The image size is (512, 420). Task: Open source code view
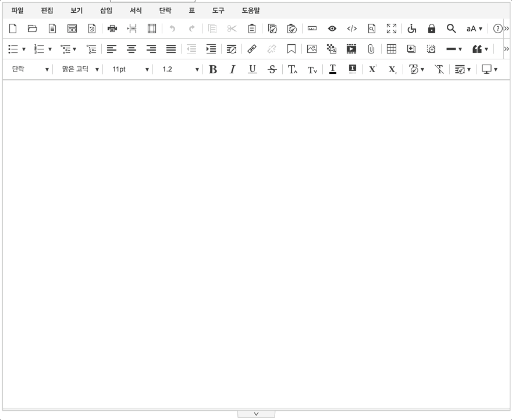click(x=352, y=29)
